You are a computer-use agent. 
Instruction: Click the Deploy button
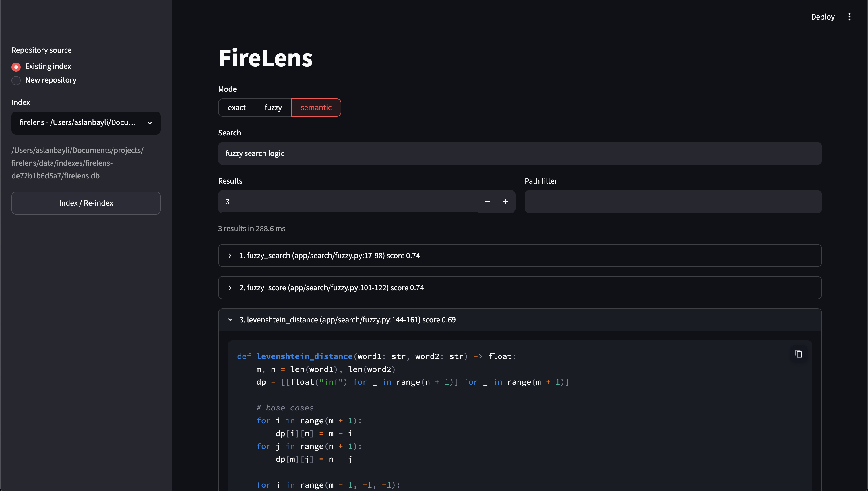[x=823, y=17]
